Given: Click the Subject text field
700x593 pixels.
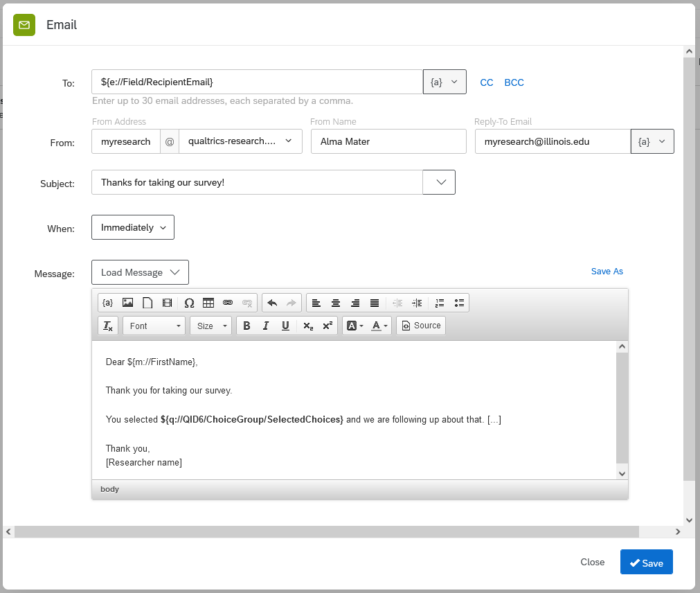Looking at the screenshot, I should pos(257,182).
